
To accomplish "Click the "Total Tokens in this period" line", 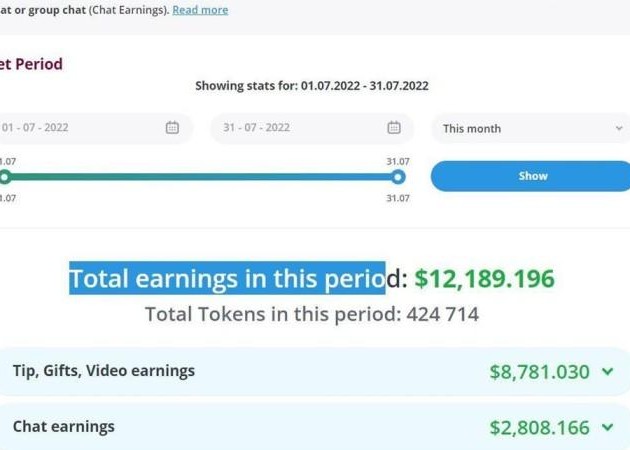I will 312,314.
